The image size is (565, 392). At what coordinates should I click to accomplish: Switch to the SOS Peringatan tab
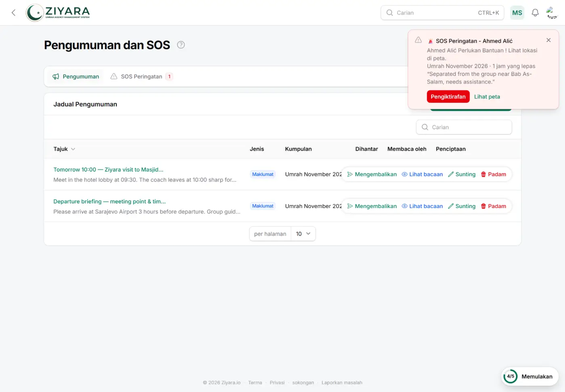pos(142,76)
